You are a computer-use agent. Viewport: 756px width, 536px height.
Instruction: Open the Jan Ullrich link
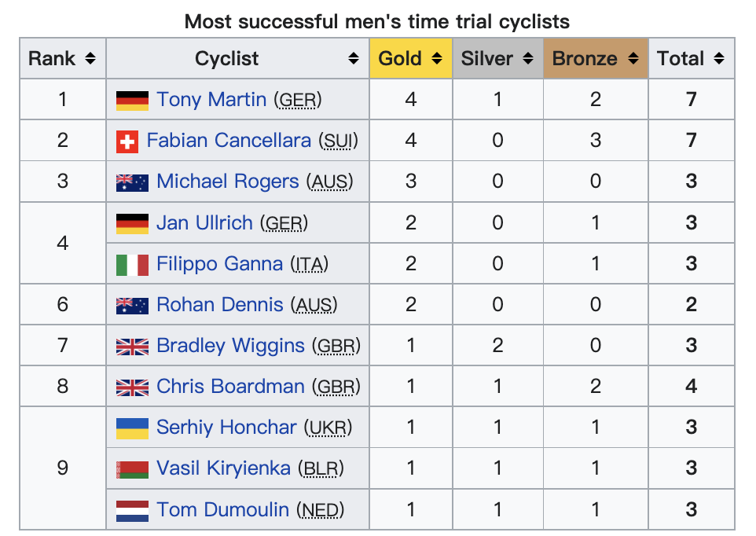204,223
